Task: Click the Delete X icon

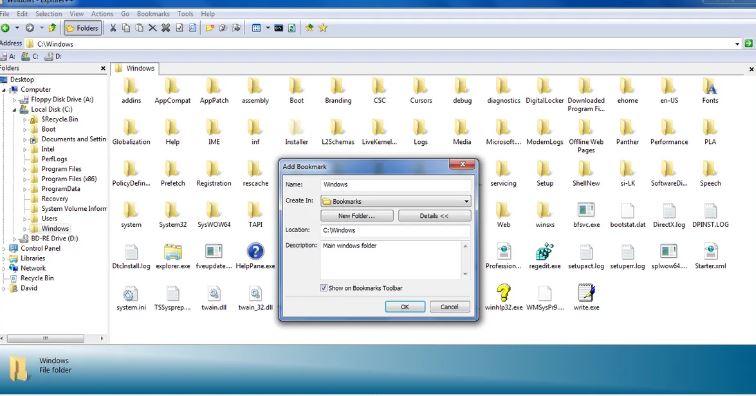Action: (152, 28)
